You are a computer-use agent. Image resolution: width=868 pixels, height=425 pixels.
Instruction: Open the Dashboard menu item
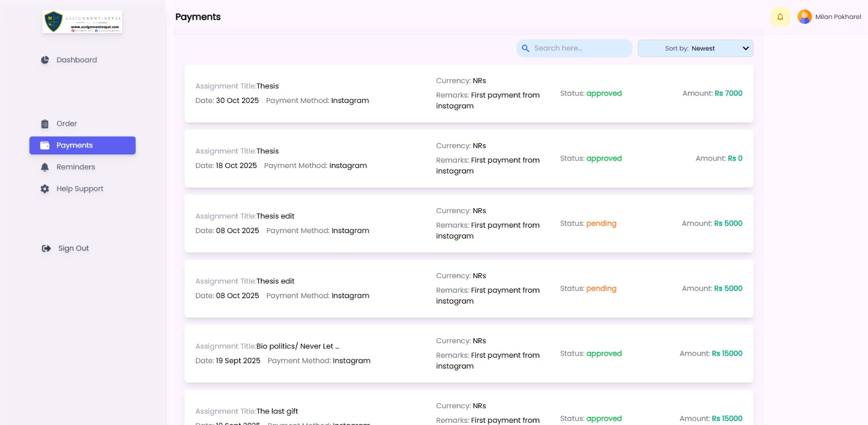click(82, 60)
